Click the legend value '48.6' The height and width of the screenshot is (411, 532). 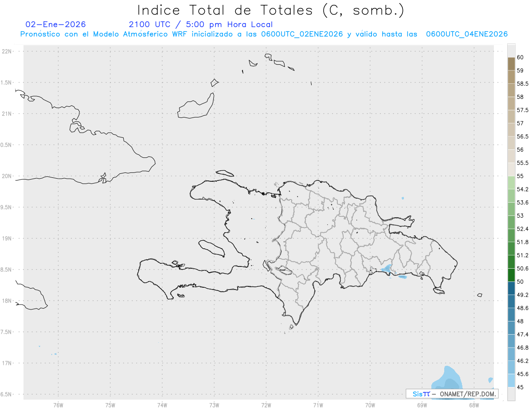point(522,308)
